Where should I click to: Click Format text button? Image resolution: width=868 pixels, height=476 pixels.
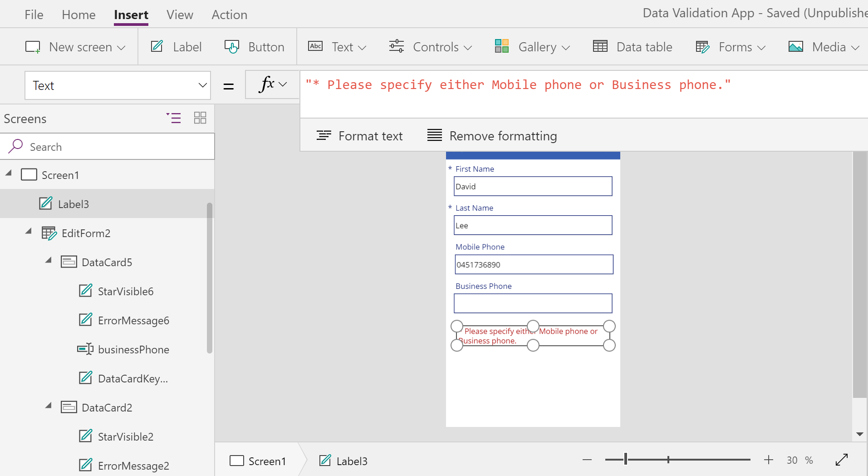click(x=359, y=136)
